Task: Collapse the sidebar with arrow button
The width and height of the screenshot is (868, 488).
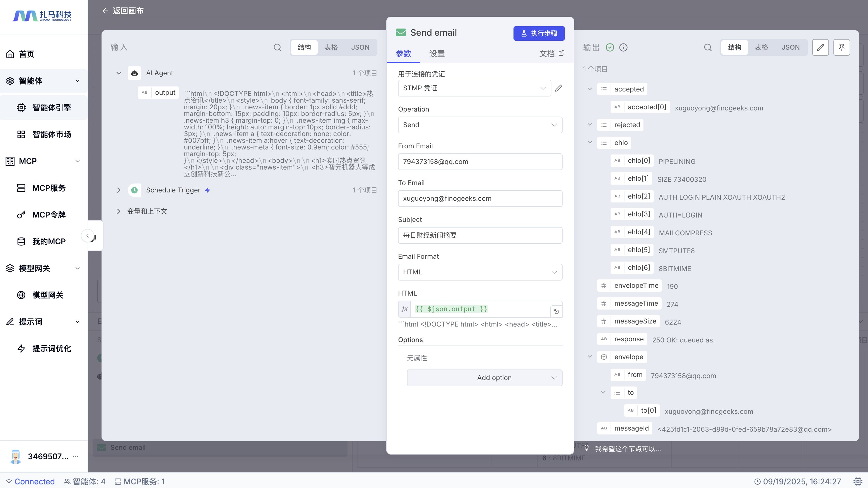Action: pos(88,235)
